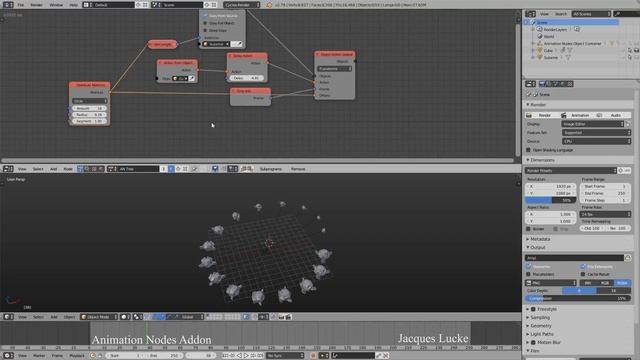Open the Frame Rate 24 fps dropdown
This screenshot has height=360, width=640.
point(605,214)
